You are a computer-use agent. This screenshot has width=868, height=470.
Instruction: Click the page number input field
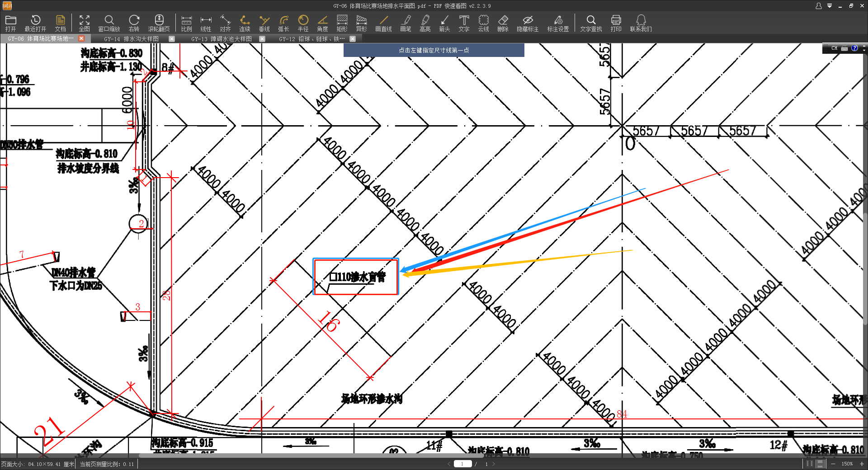tap(462, 464)
